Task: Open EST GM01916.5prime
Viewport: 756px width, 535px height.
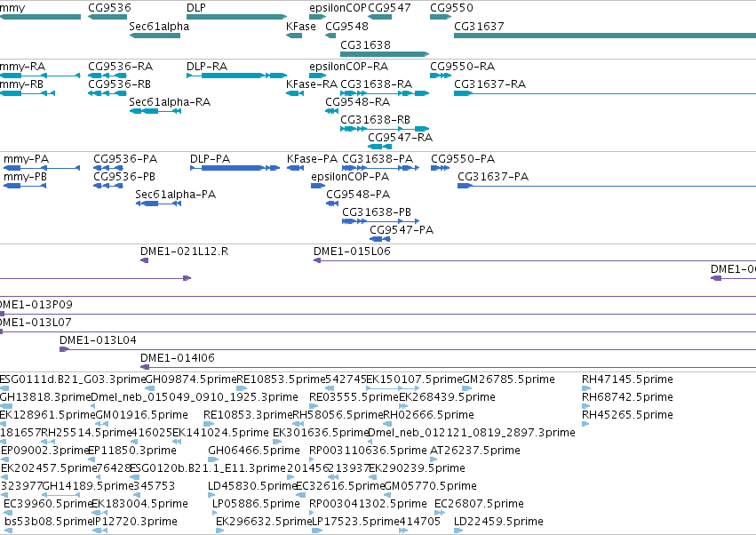Action: pos(100,424)
